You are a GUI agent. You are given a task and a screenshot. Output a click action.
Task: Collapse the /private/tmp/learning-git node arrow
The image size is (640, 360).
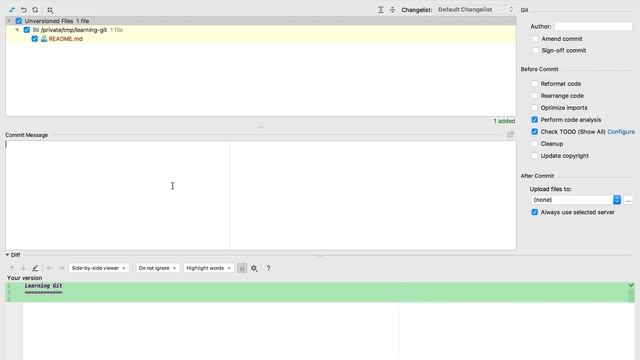17,30
